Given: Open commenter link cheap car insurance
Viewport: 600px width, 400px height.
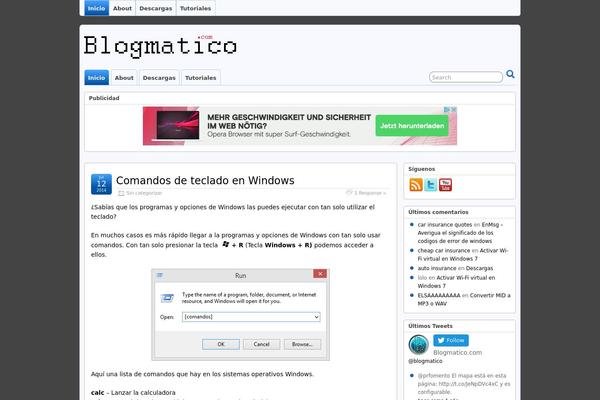Looking at the screenshot, I should point(443,250).
